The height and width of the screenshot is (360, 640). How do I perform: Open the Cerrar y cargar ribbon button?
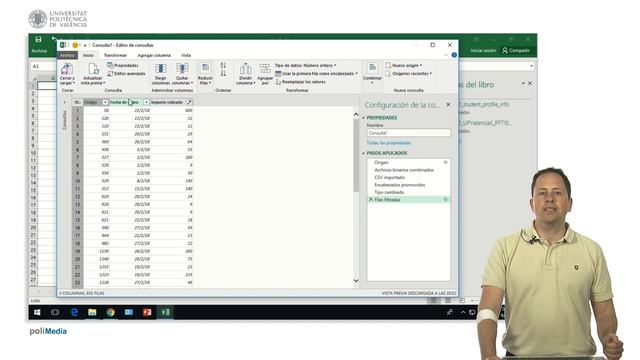click(x=67, y=73)
